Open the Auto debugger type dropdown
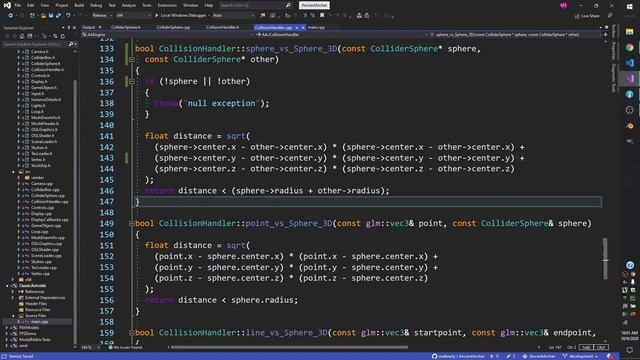Screen dimensions: 640x360 click(x=233, y=16)
